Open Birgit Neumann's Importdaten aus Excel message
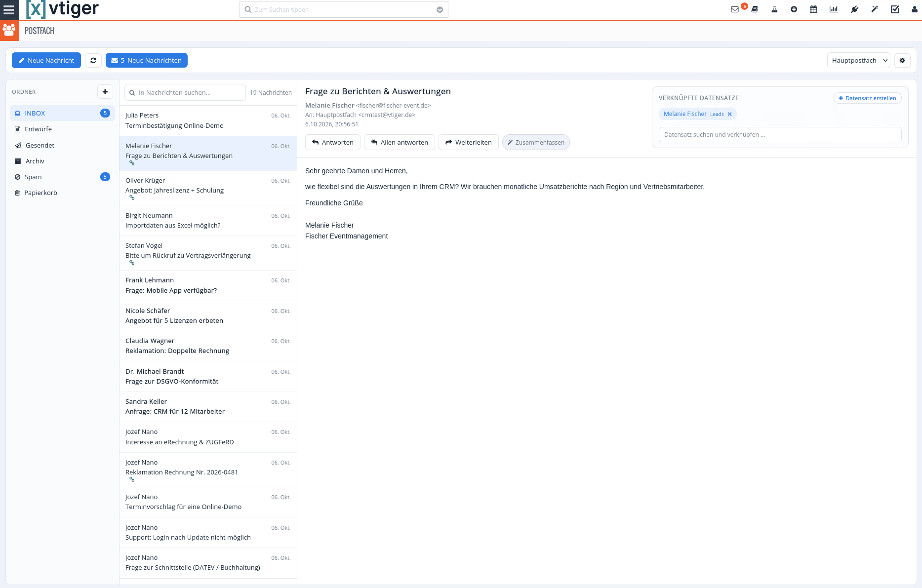 pos(208,221)
